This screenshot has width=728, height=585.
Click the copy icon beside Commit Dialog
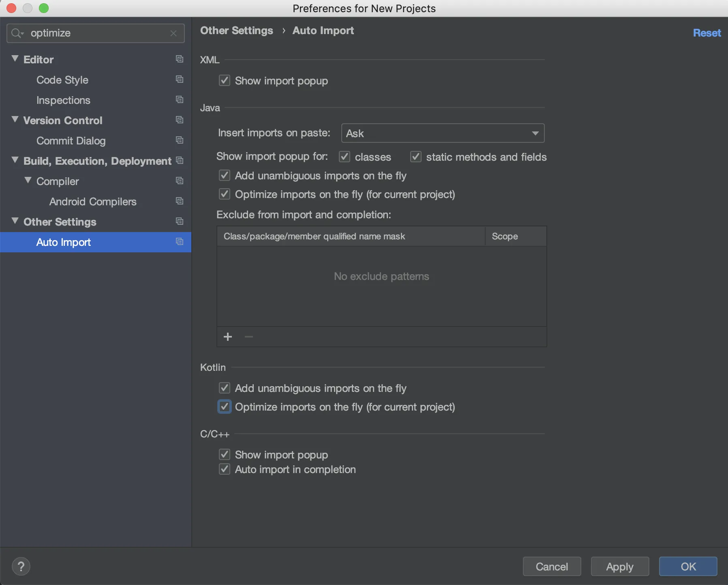click(x=180, y=140)
